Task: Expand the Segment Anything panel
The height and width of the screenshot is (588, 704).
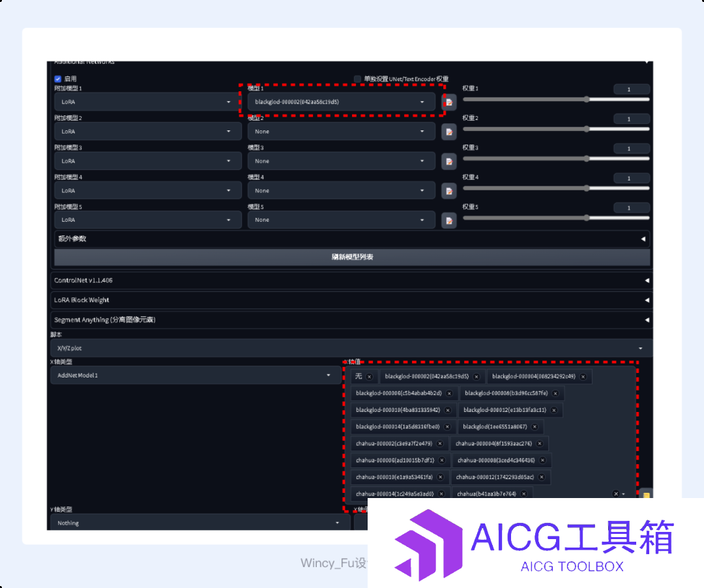Action: (351, 319)
